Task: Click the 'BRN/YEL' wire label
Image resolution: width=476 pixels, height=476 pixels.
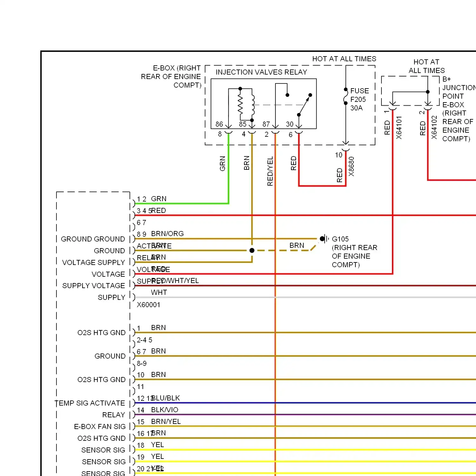Action: pos(166,421)
